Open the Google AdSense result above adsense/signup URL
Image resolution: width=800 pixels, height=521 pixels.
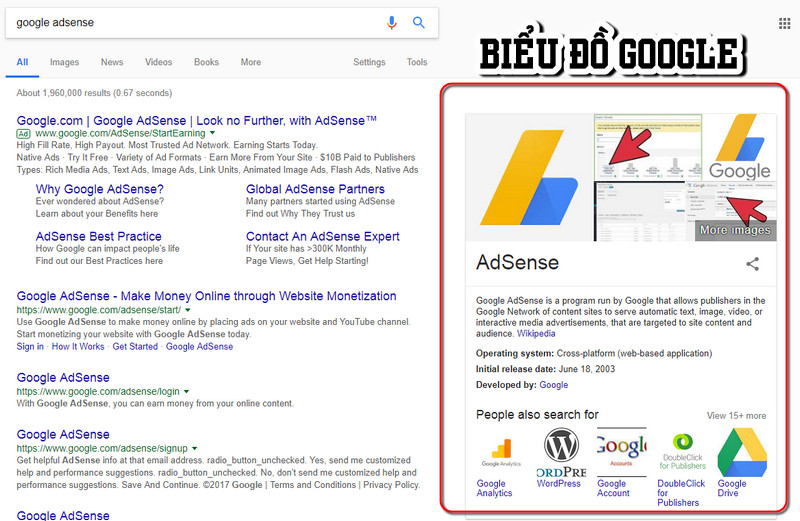[x=63, y=435]
